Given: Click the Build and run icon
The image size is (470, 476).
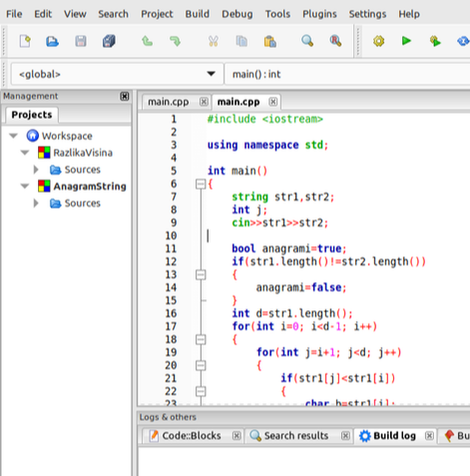Looking at the screenshot, I should point(435,41).
